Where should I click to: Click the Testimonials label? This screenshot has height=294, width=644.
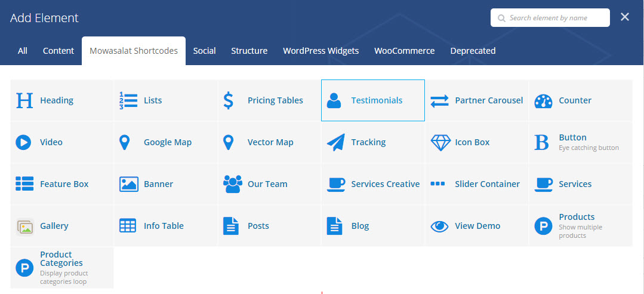click(x=377, y=100)
